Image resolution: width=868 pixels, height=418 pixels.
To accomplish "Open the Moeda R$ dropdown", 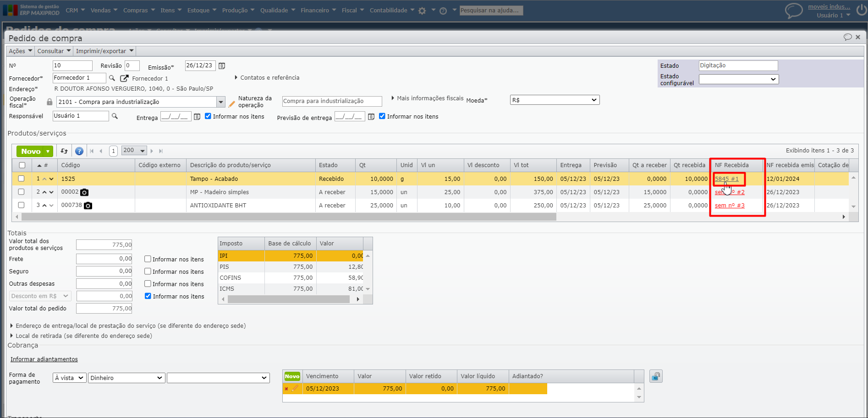I will click(555, 100).
